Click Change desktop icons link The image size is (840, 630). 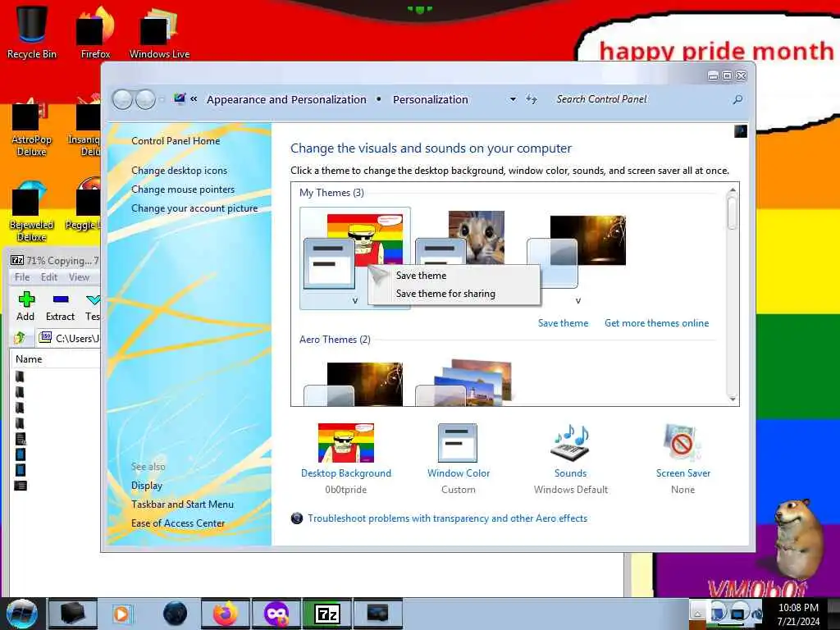coord(179,171)
